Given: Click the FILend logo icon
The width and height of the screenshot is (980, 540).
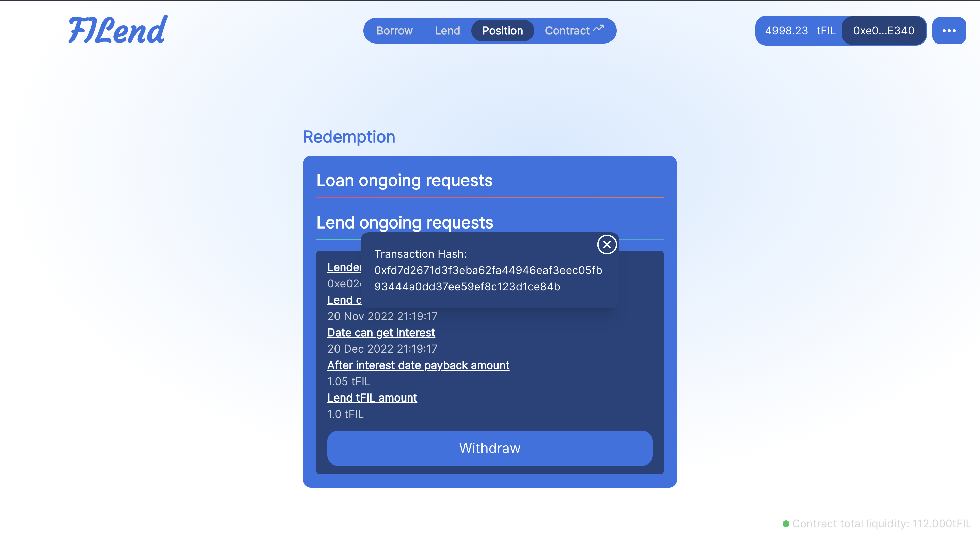Looking at the screenshot, I should [x=117, y=30].
